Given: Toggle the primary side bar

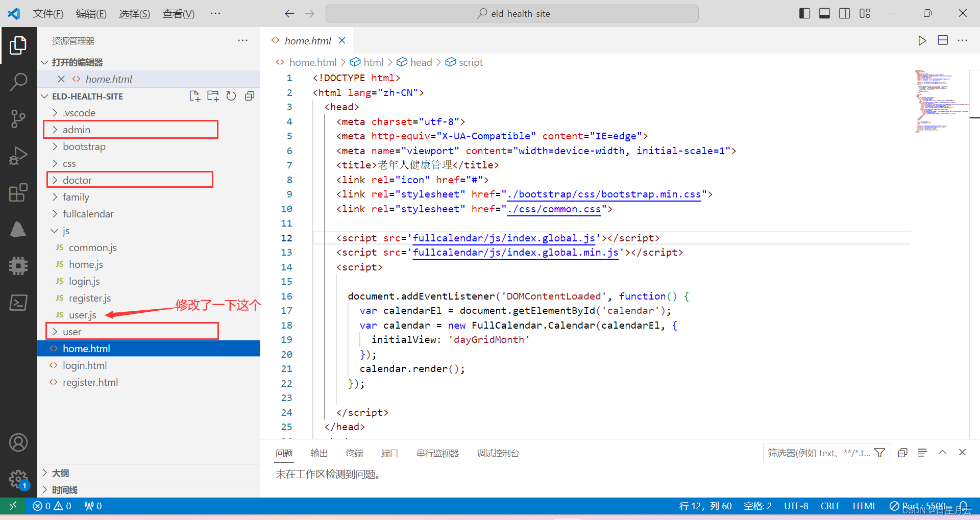Looking at the screenshot, I should (x=804, y=13).
